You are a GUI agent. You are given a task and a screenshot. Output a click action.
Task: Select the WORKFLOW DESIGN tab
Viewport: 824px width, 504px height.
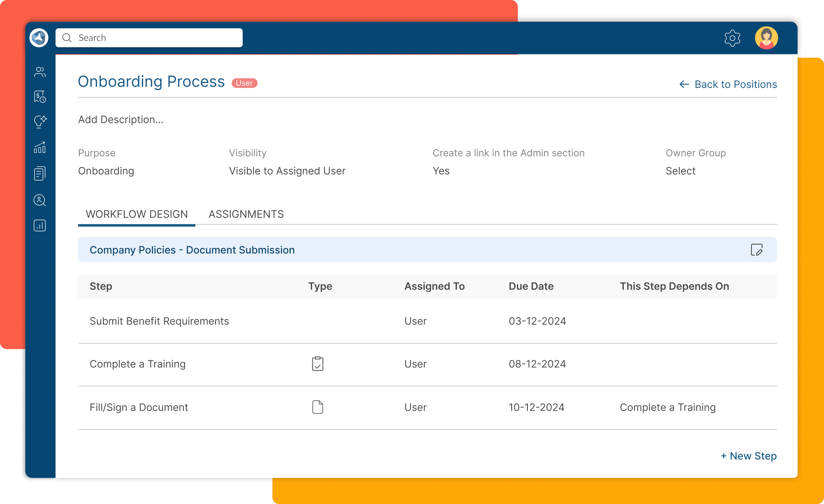pyautogui.click(x=137, y=214)
